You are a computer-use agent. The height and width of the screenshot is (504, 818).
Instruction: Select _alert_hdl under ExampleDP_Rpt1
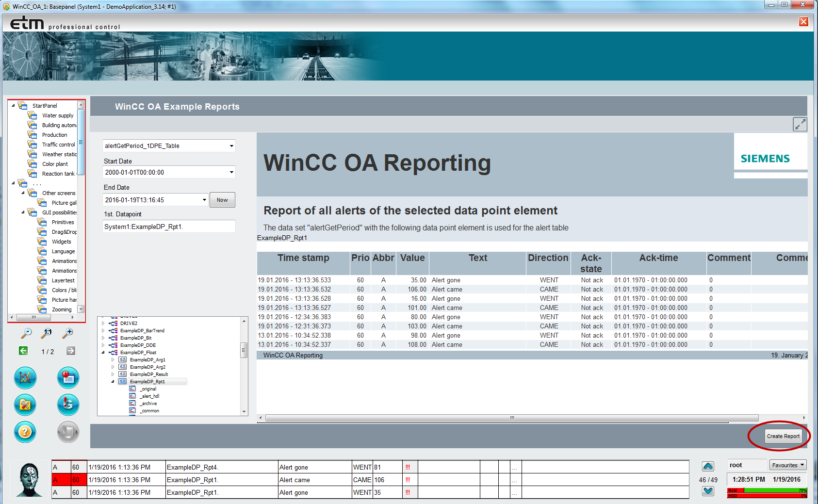pos(149,396)
